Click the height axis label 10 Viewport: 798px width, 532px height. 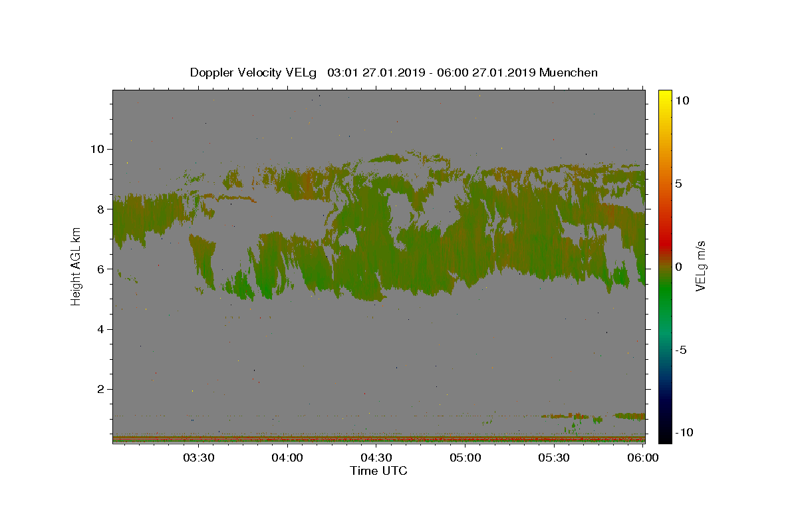point(99,149)
